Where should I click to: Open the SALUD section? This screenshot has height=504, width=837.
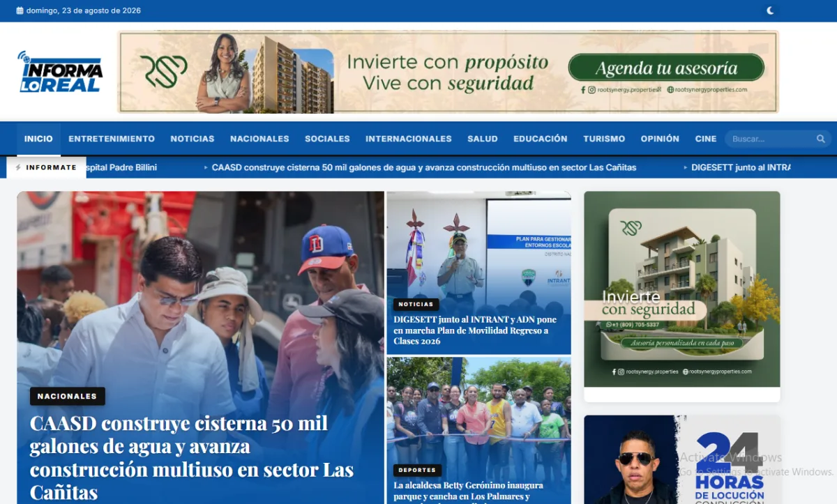(x=483, y=139)
